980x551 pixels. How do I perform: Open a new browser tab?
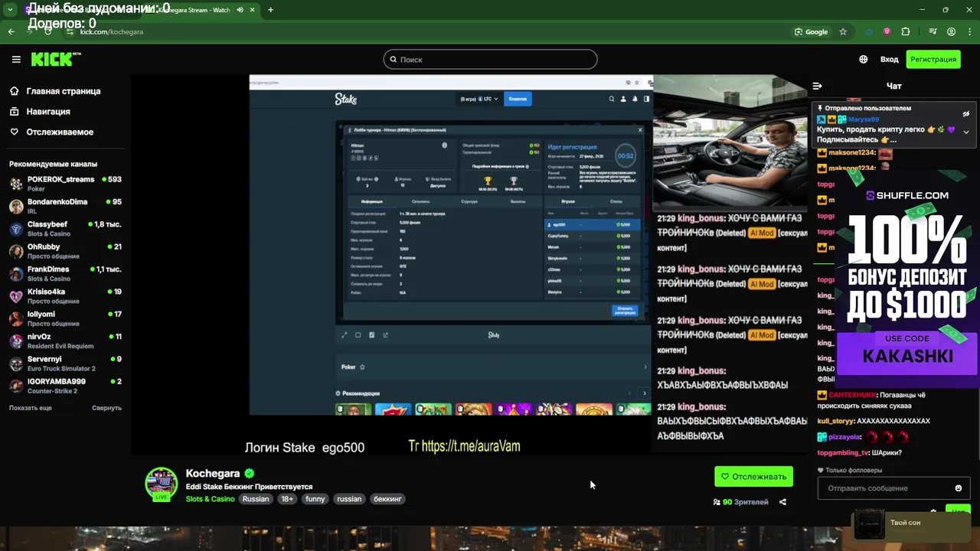pos(270,10)
